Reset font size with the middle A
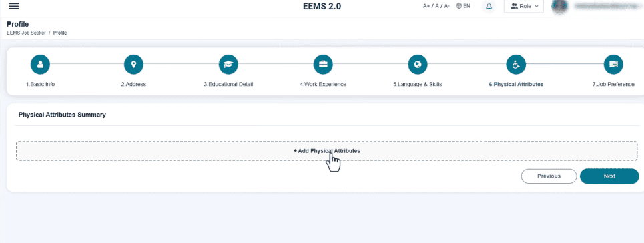 [437, 6]
